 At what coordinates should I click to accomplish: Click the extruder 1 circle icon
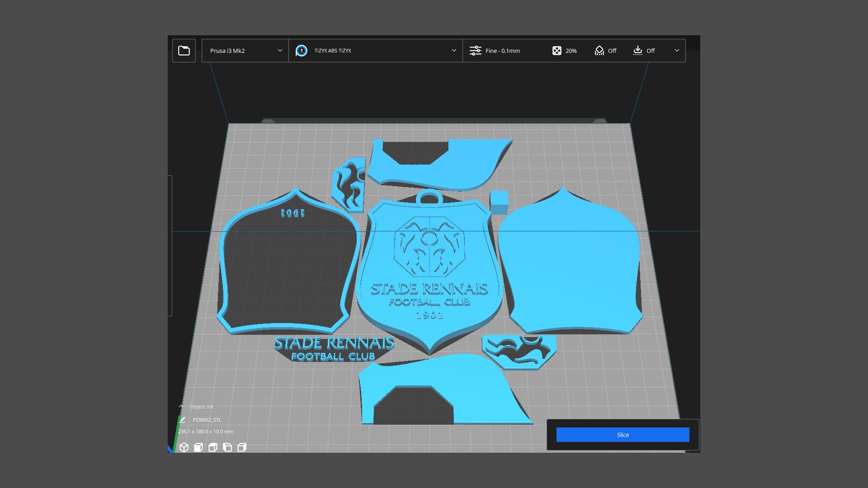(302, 51)
